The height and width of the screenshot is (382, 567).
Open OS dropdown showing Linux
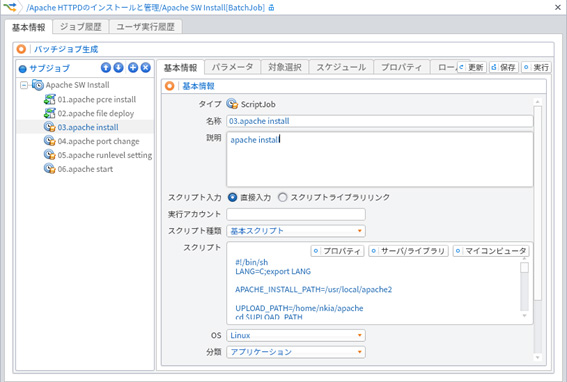point(296,335)
